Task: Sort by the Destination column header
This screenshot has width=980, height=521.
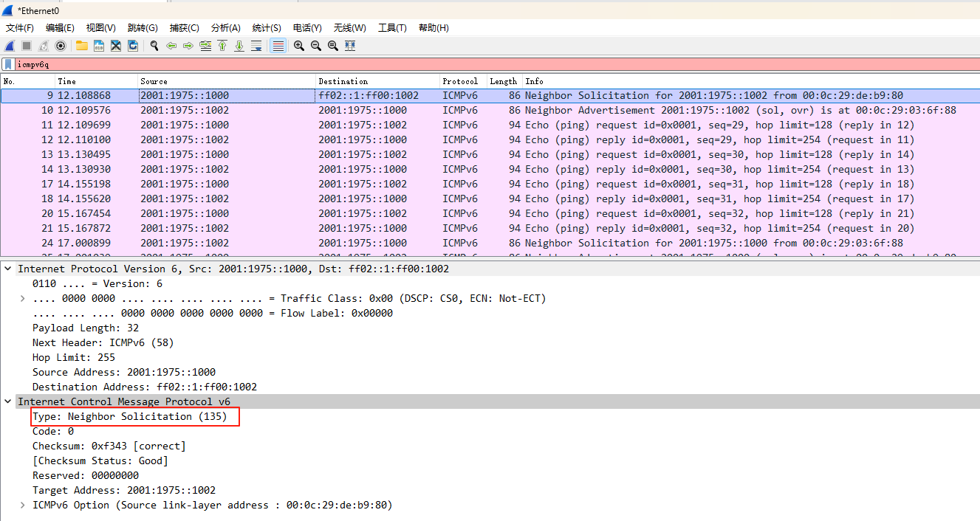Action: (378, 81)
